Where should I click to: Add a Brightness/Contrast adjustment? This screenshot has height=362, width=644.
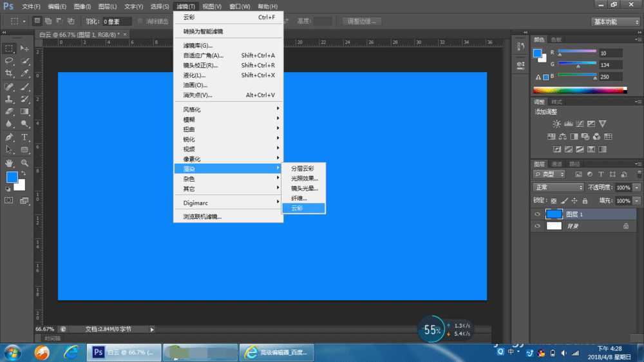[556, 124]
